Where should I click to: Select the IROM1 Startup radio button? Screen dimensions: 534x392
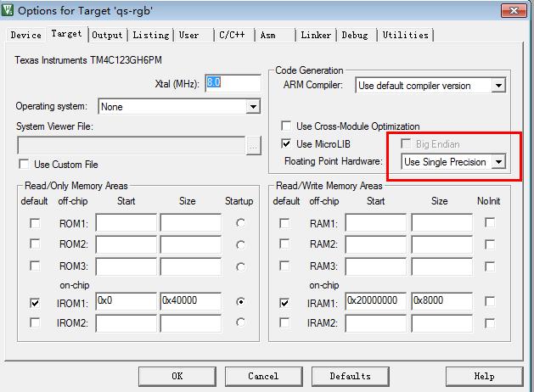240,301
